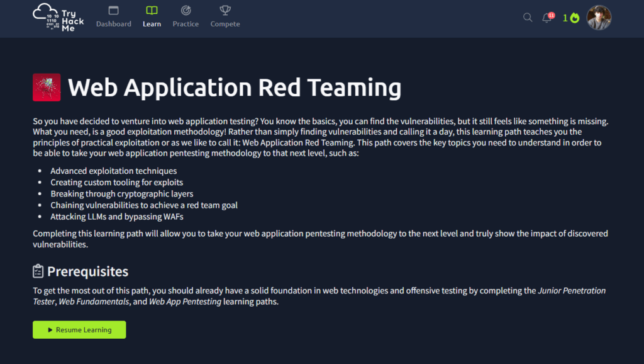Click the red Web Application Red Teaming path icon
This screenshot has height=364, width=644.
(x=47, y=88)
